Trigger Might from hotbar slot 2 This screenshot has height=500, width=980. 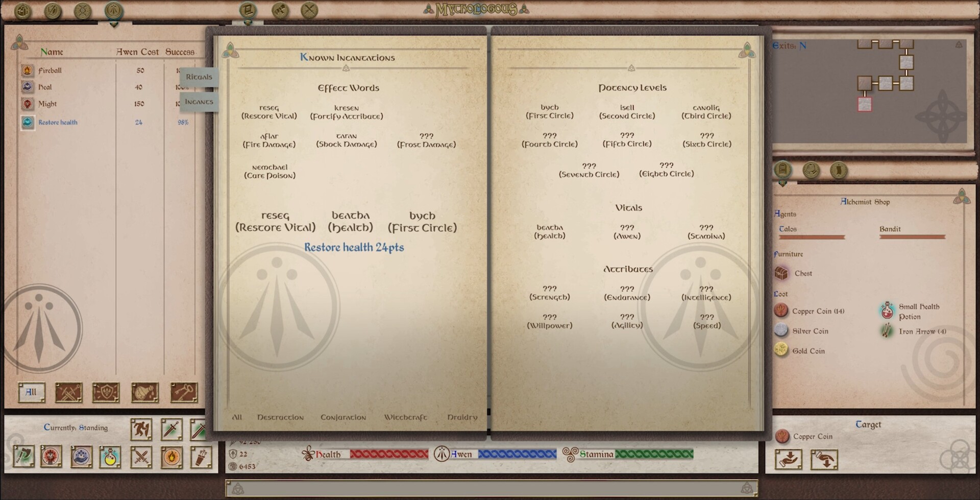[x=51, y=457]
